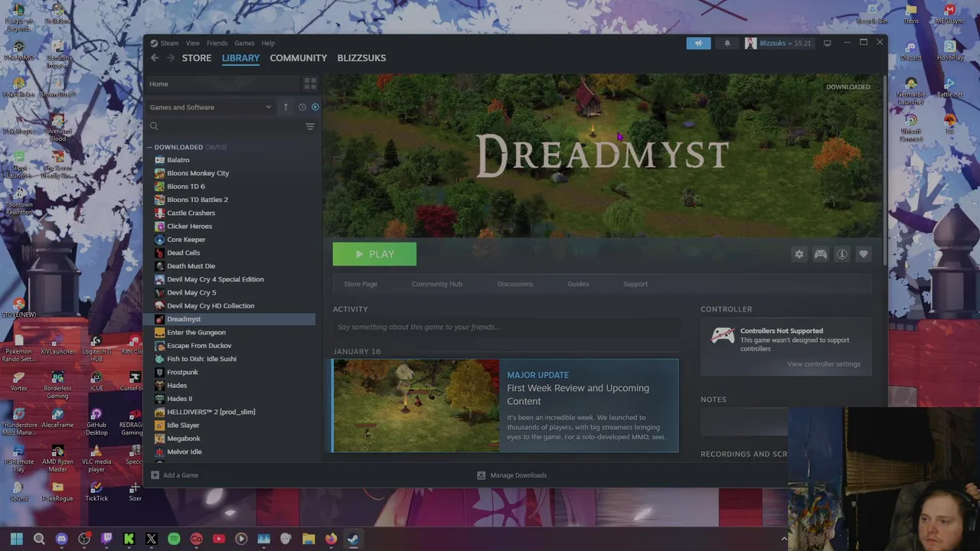Open GitHub Desktop desktop icon
The height and width of the screenshot is (551, 980).
click(x=96, y=421)
